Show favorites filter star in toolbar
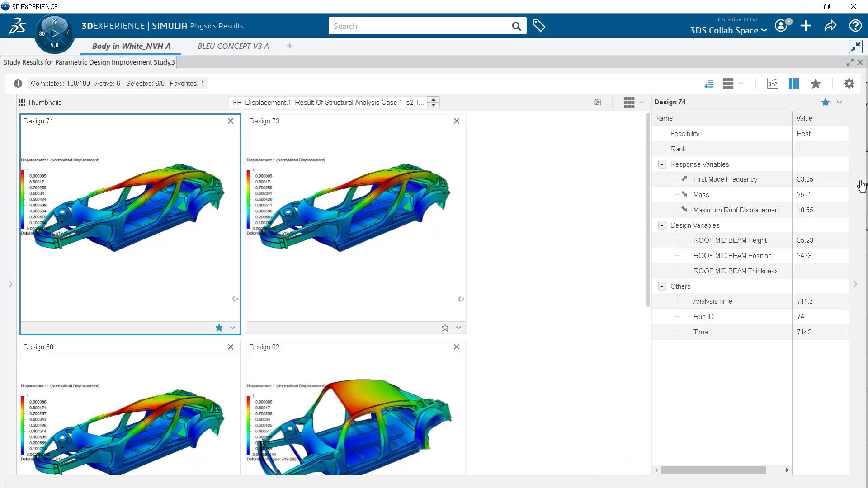This screenshot has width=868, height=488. (816, 84)
